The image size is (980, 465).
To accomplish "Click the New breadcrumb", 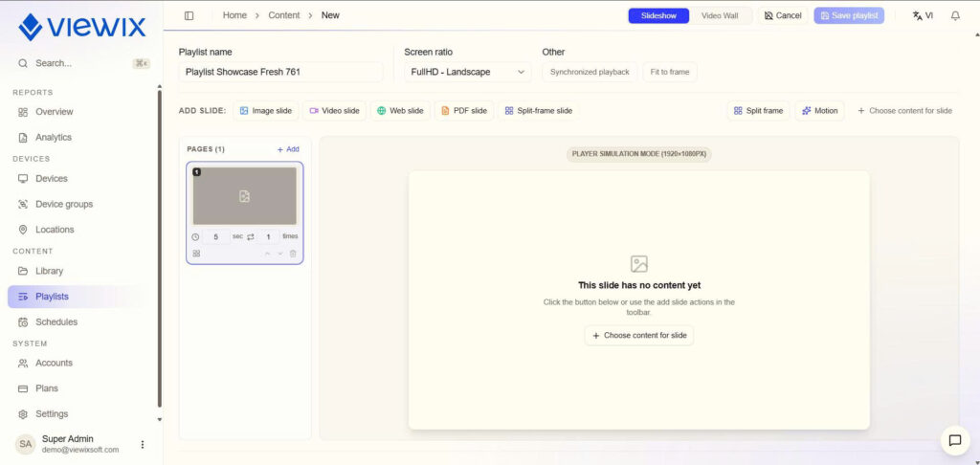I will click(330, 15).
